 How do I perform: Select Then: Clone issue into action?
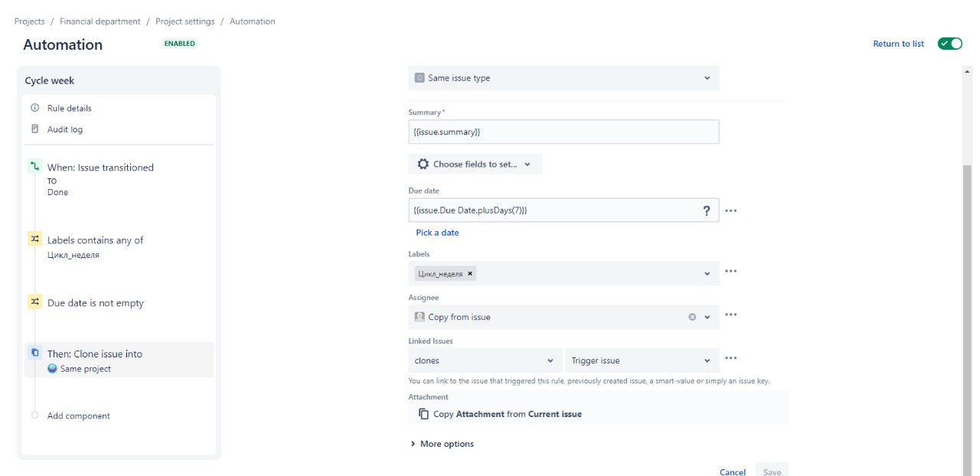pyautogui.click(x=119, y=360)
